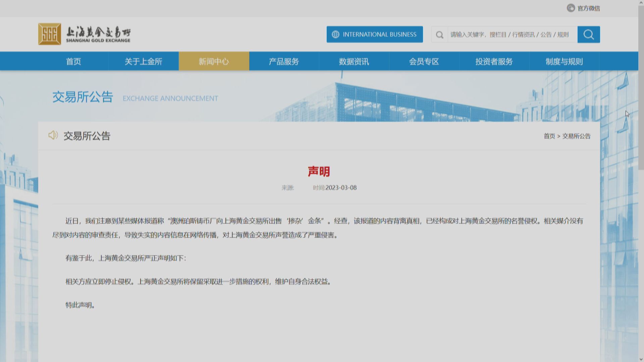Navigate to 会员专区 section
The height and width of the screenshot is (362, 644).
(424, 61)
